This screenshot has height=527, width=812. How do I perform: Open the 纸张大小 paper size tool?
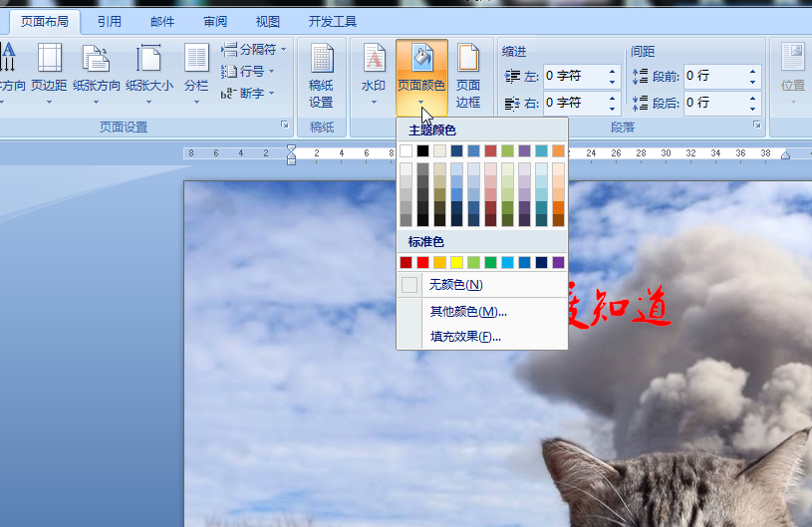[149, 72]
